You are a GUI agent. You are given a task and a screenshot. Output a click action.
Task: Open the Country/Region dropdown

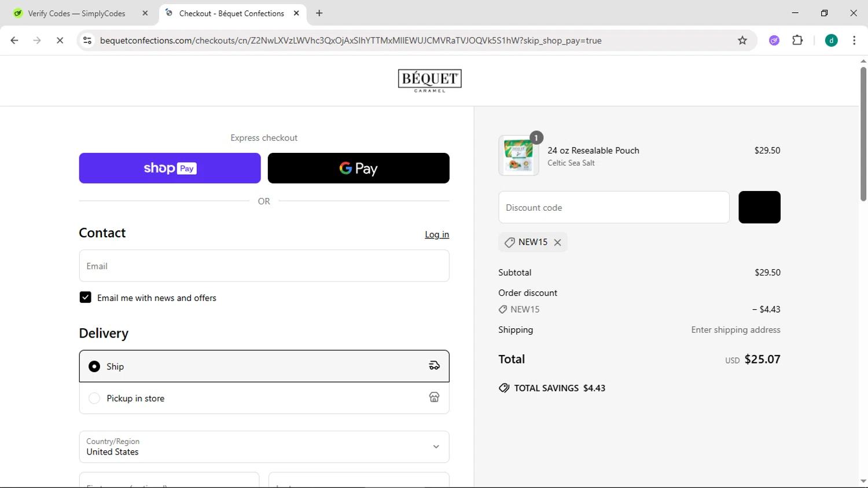(x=264, y=447)
